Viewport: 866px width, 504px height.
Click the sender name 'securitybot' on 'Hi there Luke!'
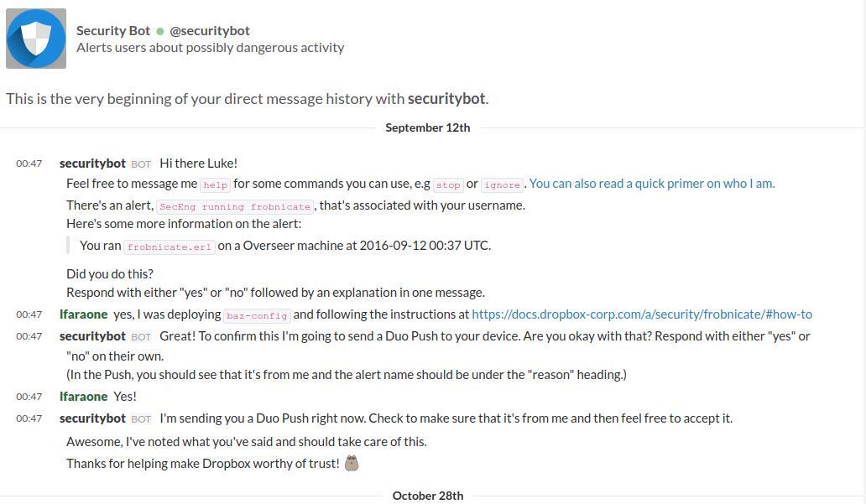(92, 164)
